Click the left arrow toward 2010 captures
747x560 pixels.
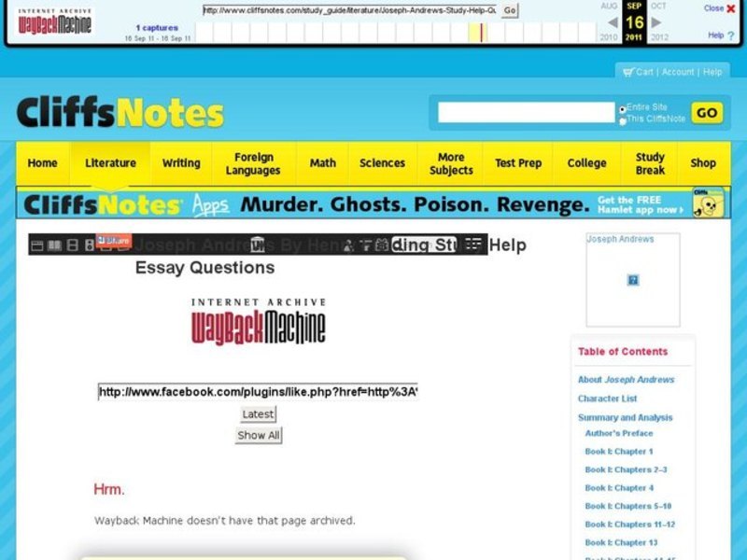(612, 23)
